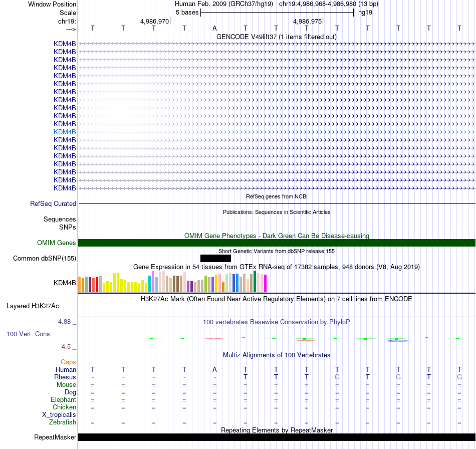Click the SNPs subtrack label
The image size is (476, 449).
(x=68, y=227)
